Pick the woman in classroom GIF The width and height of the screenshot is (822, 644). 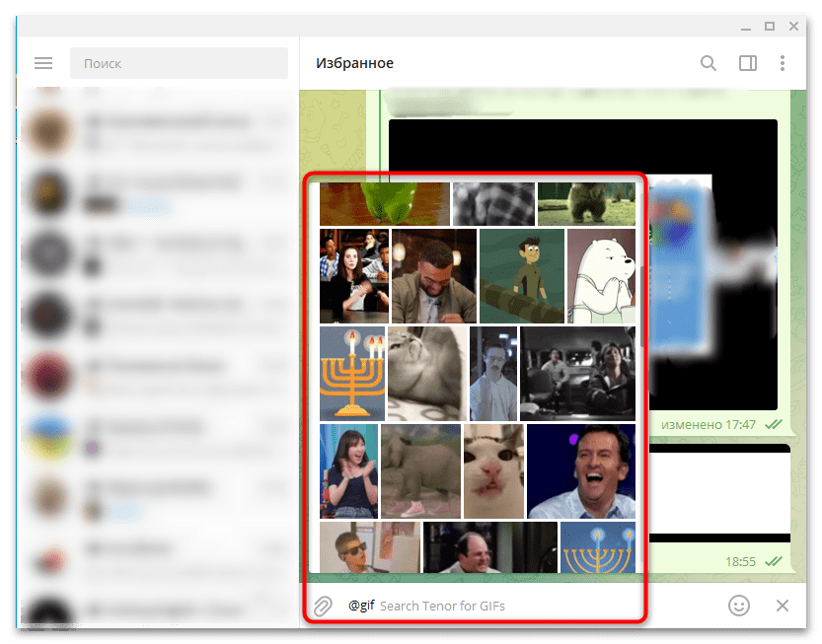point(354,276)
